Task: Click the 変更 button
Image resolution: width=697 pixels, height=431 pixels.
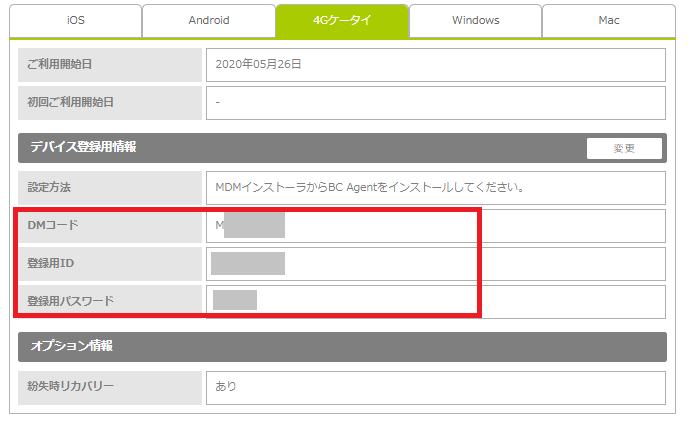Action: pos(624,148)
